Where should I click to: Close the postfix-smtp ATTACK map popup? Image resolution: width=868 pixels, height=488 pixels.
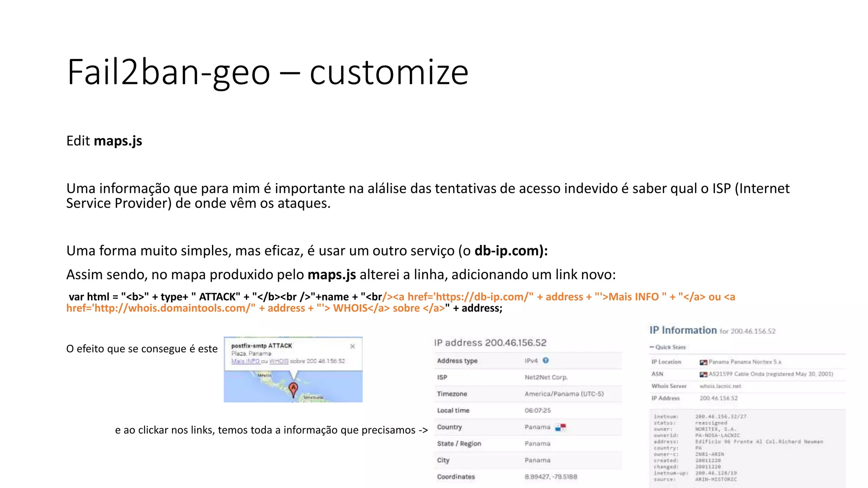[x=352, y=347]
